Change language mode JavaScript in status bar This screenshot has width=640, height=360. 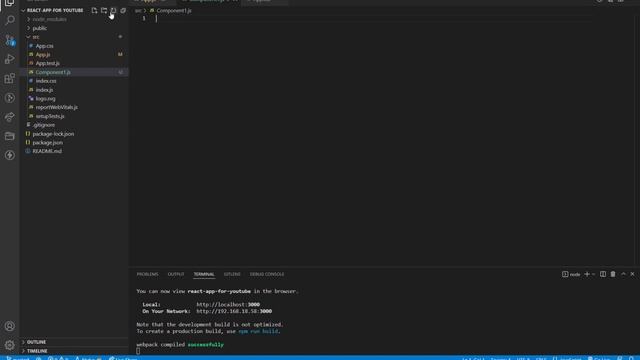(567, 358)
